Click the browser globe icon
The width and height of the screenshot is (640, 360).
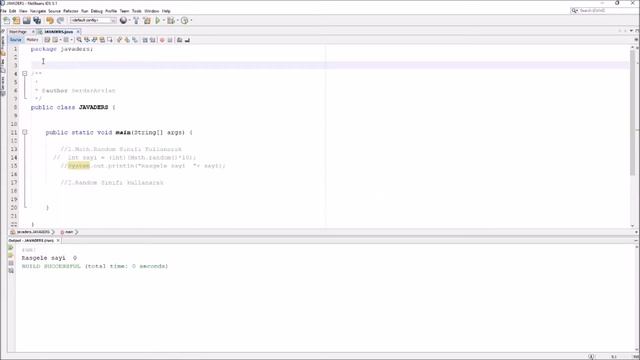point(123,20)
